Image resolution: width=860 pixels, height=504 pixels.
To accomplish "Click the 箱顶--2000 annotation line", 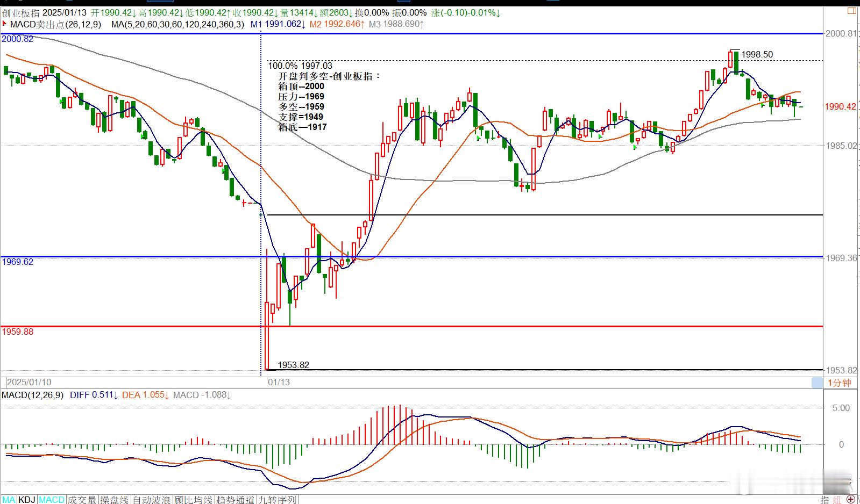I will [x=301, y=86].
